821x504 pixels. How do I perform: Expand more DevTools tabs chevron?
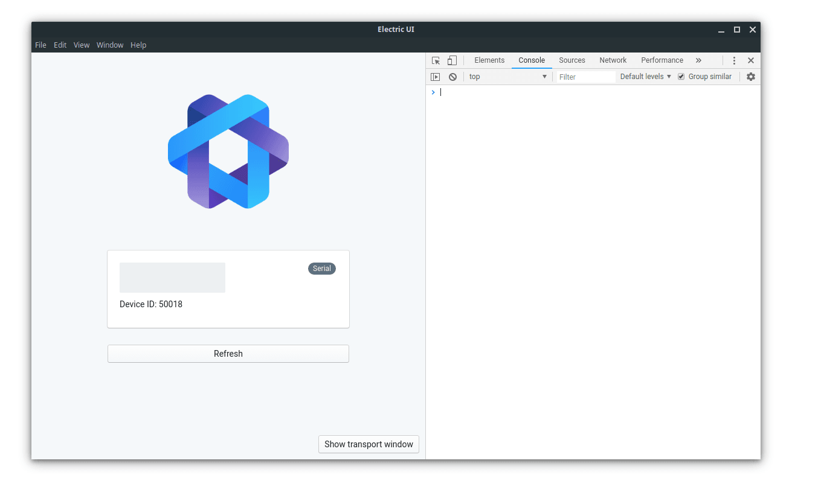tap(698, 60)
